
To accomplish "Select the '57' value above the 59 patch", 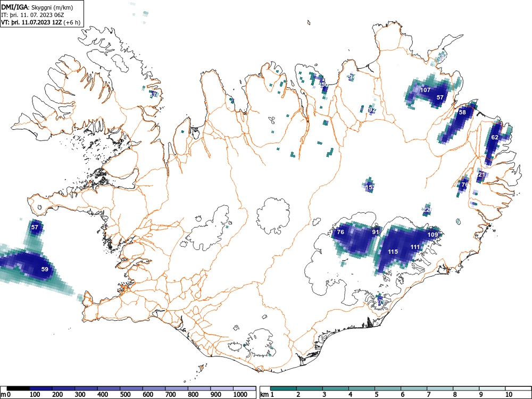I will tap(35, 227).
